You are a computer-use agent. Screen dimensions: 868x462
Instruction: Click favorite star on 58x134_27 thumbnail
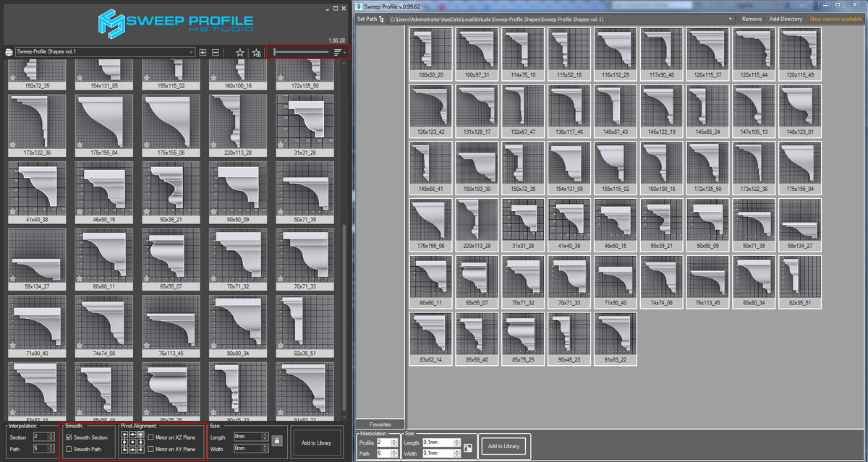tap(13, 278)
